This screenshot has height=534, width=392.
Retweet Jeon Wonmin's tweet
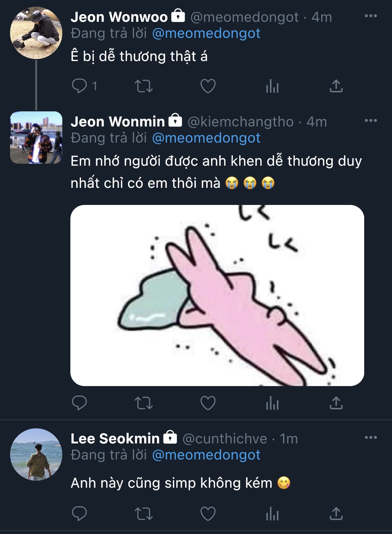(143, 403)
